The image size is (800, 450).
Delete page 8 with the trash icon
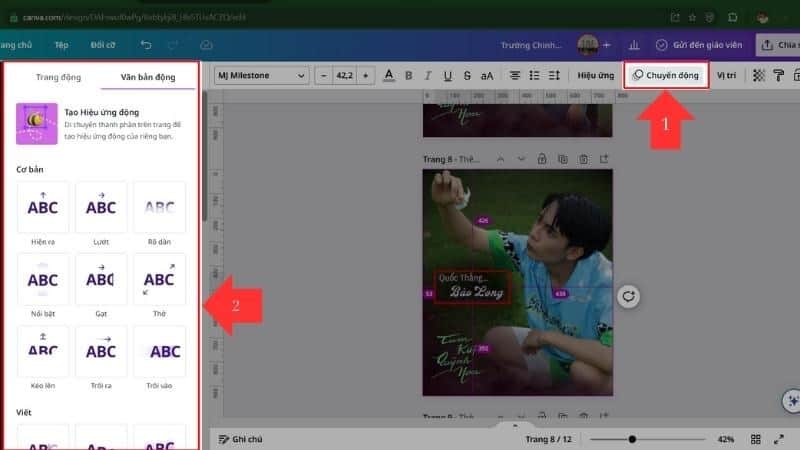(x=582, y=158)
